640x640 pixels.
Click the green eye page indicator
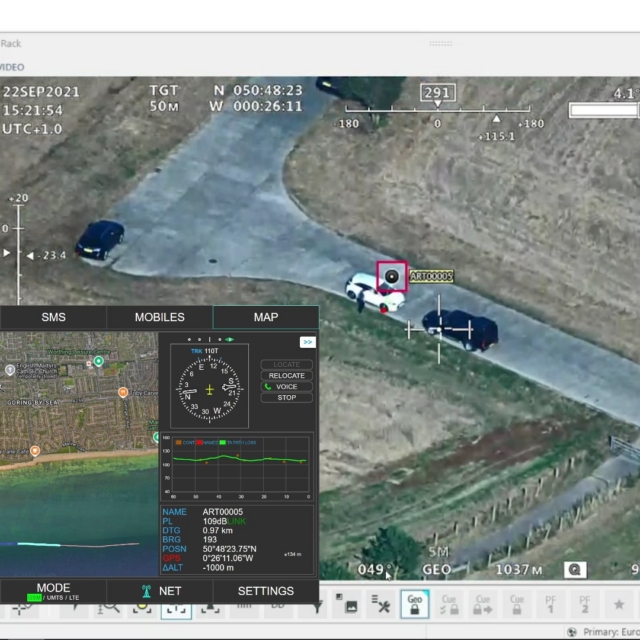(x=229, y=340)
